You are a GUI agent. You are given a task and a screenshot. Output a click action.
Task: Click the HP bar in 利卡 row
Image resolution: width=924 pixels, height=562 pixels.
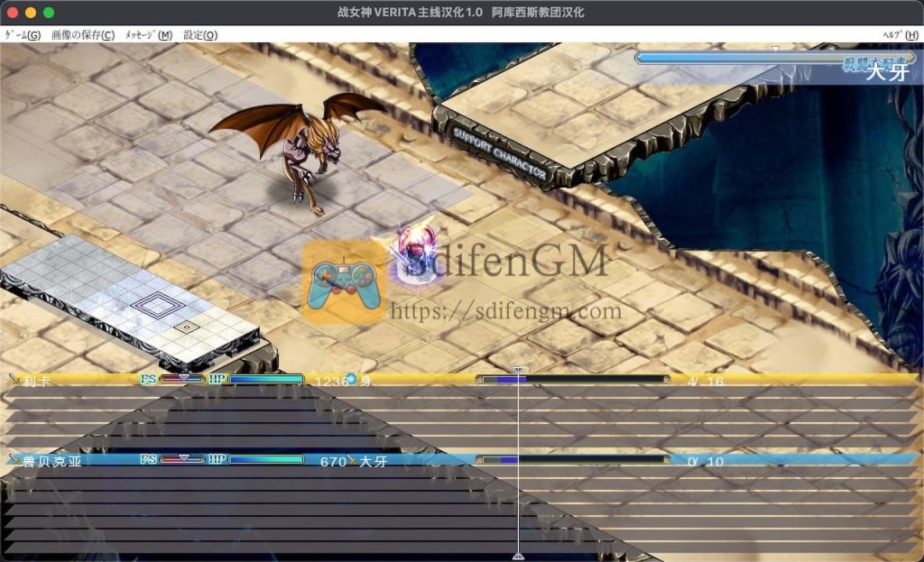[266, 380]
